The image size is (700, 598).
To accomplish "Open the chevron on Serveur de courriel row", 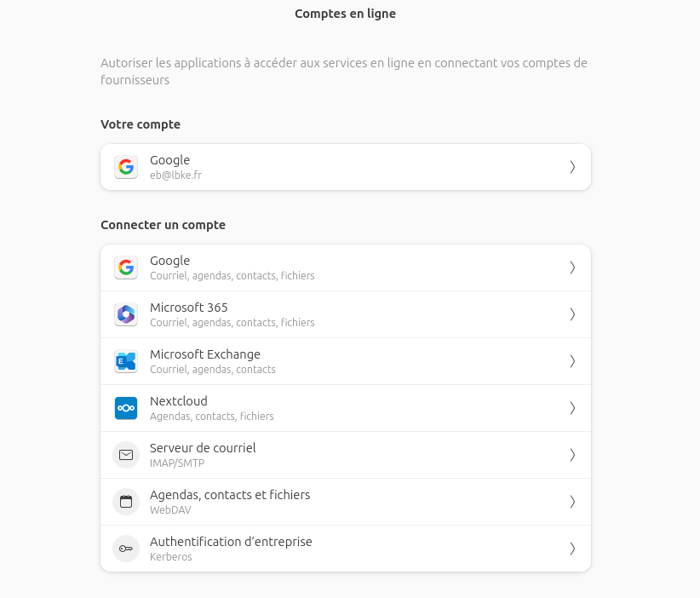I will pyautogui.click(x=572, y=455).
